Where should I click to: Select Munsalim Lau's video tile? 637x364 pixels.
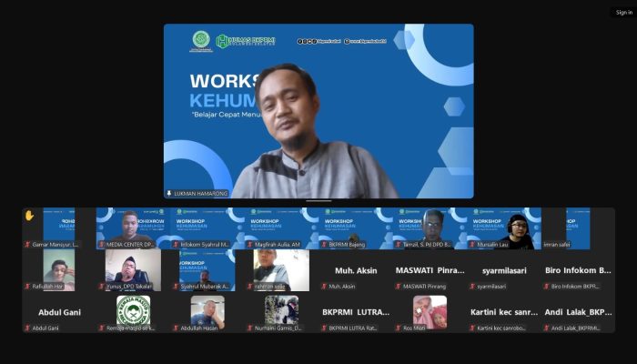[x=504, y=227]
